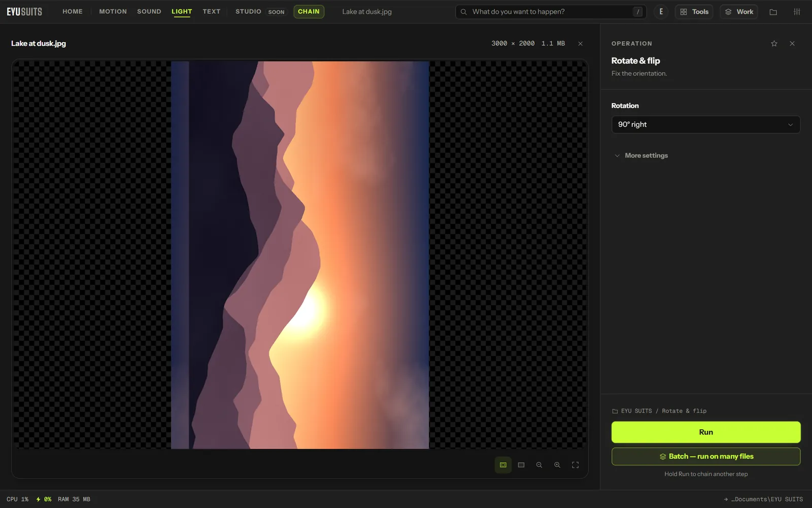Click the 1.1 MB file size text

pos(553,44)
